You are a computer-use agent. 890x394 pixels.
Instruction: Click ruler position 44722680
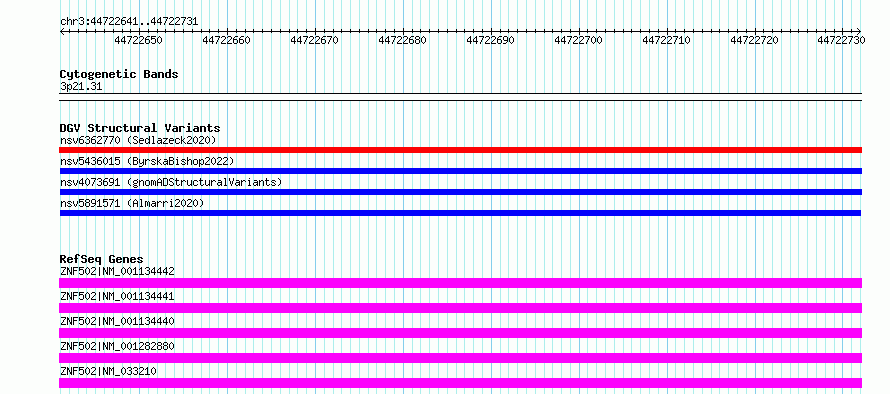click(x=402, y=40)
